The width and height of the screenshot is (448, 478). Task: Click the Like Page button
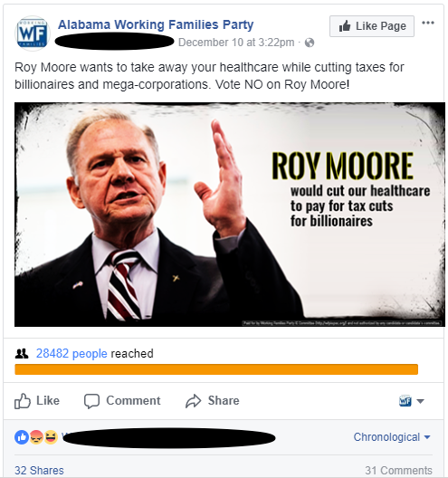[372, 26]
